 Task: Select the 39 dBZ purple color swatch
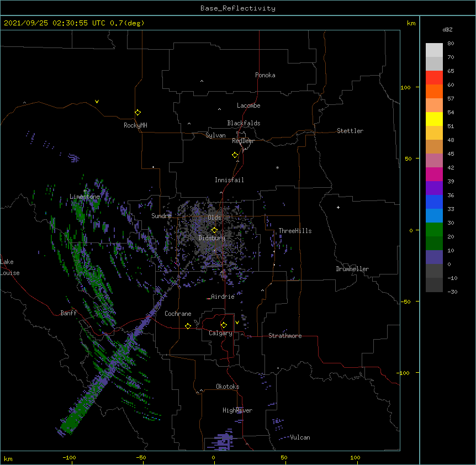[x=434, y=188]
